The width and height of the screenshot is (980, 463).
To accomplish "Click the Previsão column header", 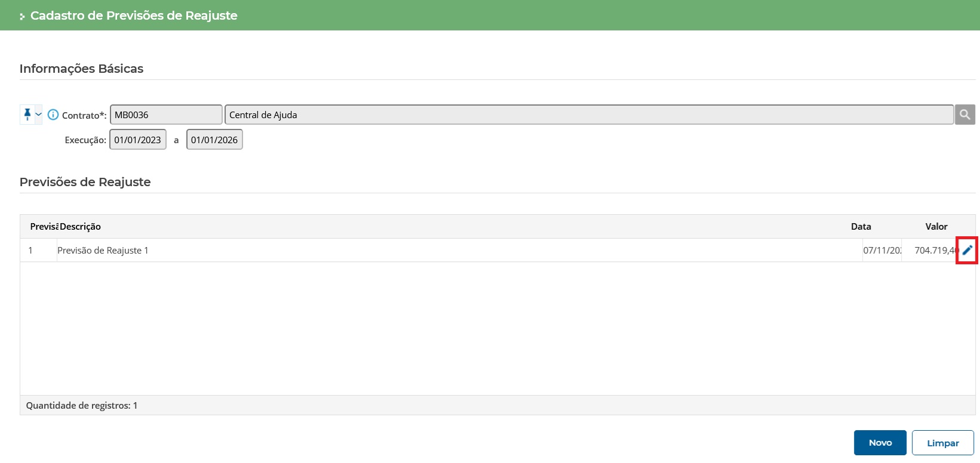I will (x=44, y=227).
